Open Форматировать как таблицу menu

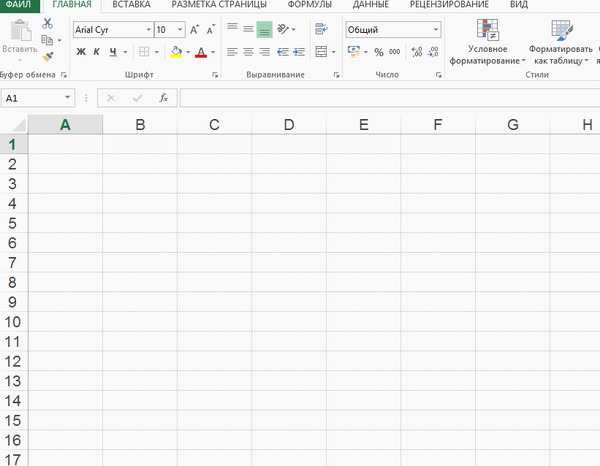click(561, 42)
